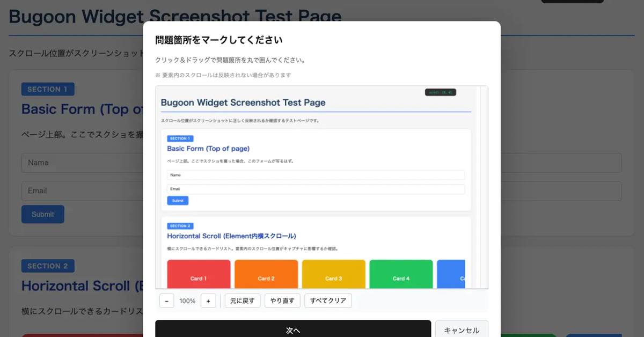Viewport: 644px width, 337px height.
Task: Dismiss the dialog with キャンセル
Action: (x=462, y=329)
